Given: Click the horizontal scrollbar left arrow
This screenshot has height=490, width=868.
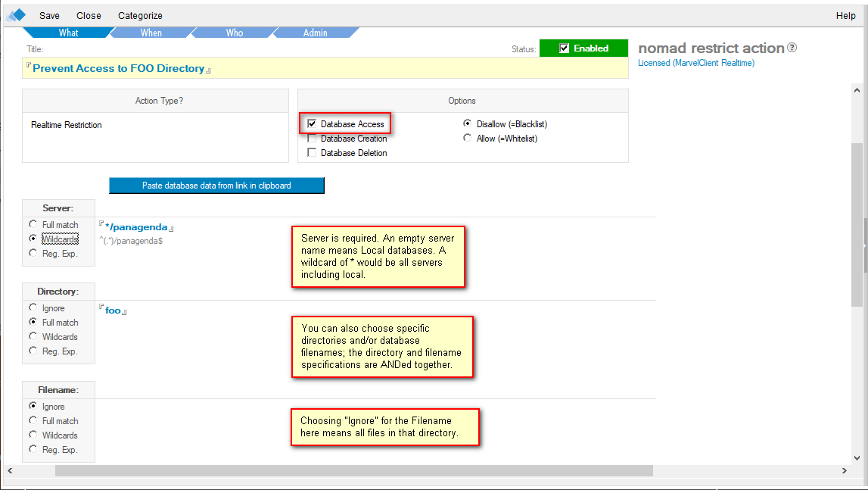Looking at the screenshot, I should [x=11, y=471].
